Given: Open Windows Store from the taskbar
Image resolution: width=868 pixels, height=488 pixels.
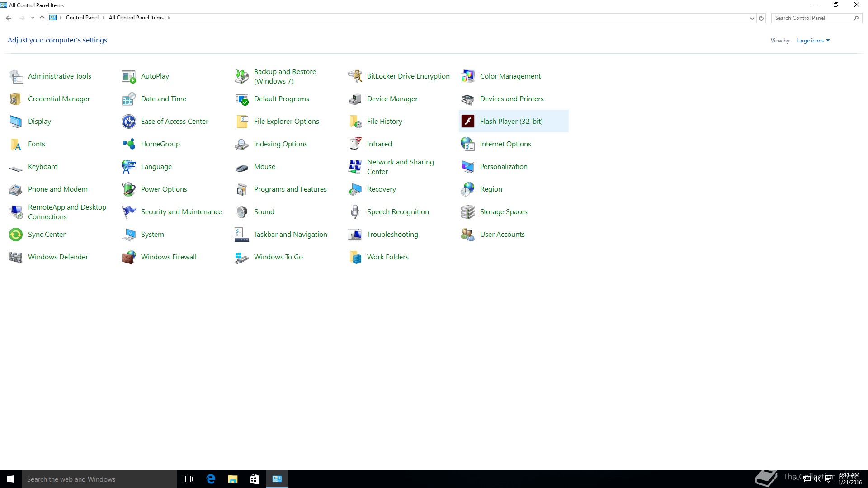Looking at the screenshot, I should pos(255,479).
